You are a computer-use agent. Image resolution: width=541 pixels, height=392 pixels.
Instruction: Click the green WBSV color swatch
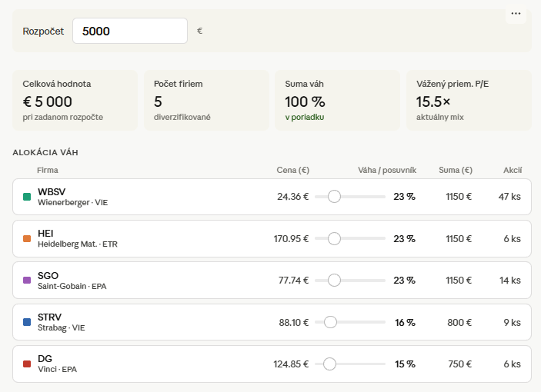coord(27,197)
